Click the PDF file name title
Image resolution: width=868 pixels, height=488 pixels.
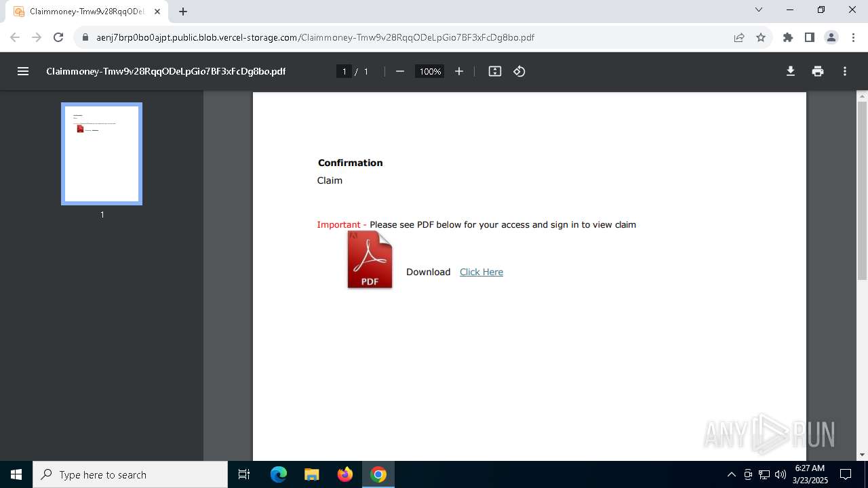click(x=166, y=71)
